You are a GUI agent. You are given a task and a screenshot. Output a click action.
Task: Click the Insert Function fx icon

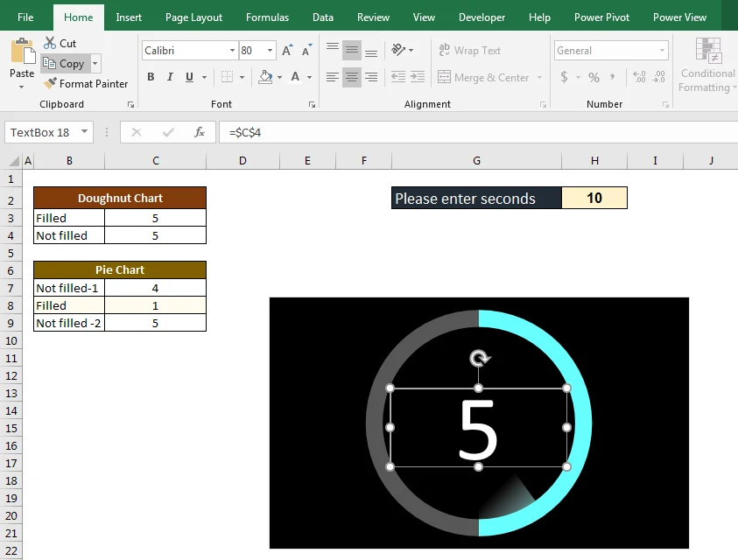[x=200, y=132]
